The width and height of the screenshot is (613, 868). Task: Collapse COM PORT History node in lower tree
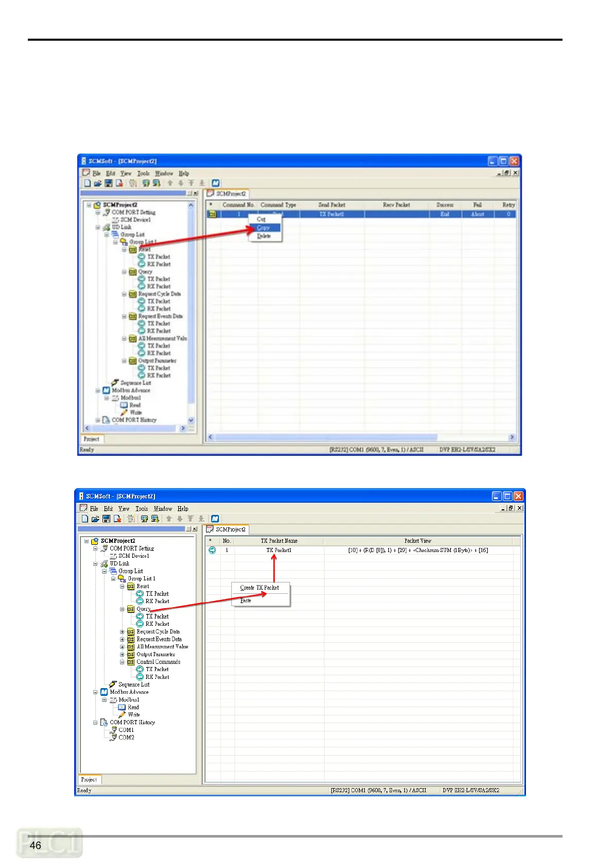(x=95, y=723)
